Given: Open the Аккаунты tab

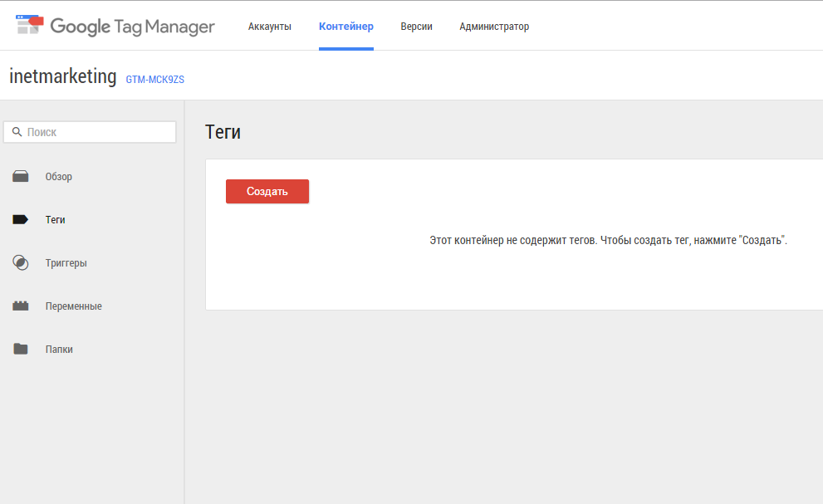Looking at the screenshot, I should 270,27.
